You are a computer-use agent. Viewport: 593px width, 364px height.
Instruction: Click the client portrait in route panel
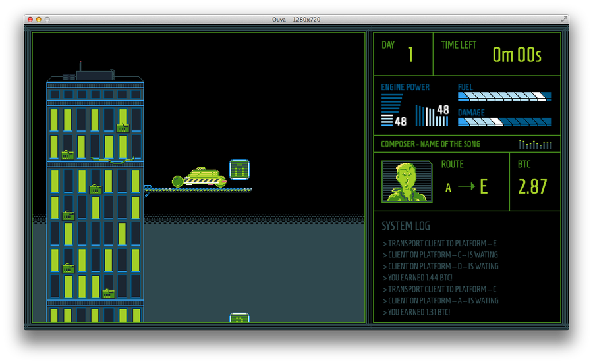pyautogui.click(x=407, y=182)
